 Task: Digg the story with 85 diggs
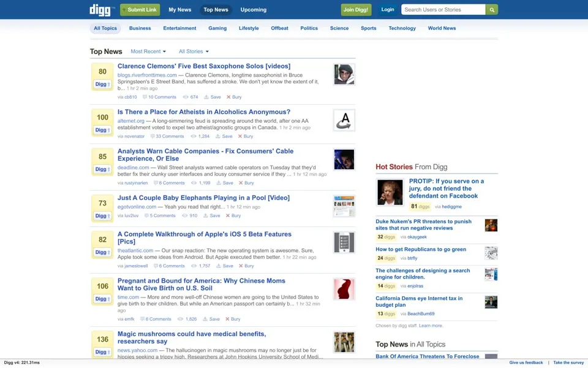coord(102,169)
